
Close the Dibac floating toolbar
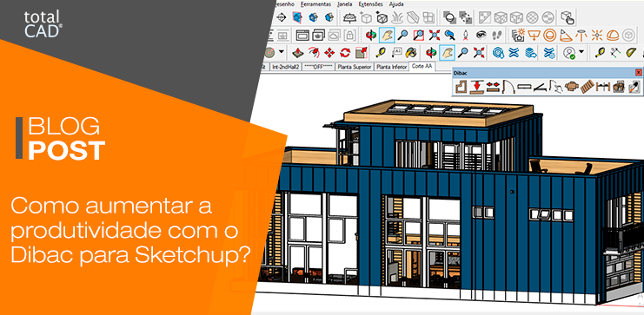tap(638, 72)
